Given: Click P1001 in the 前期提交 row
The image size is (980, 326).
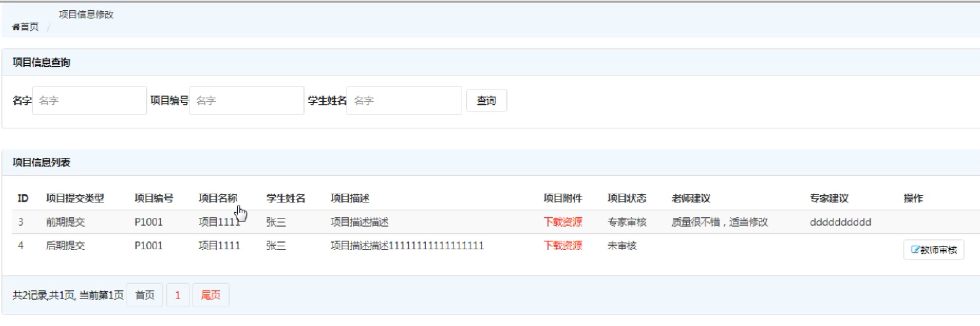Looking at the screenshot, I should (149, 222).
